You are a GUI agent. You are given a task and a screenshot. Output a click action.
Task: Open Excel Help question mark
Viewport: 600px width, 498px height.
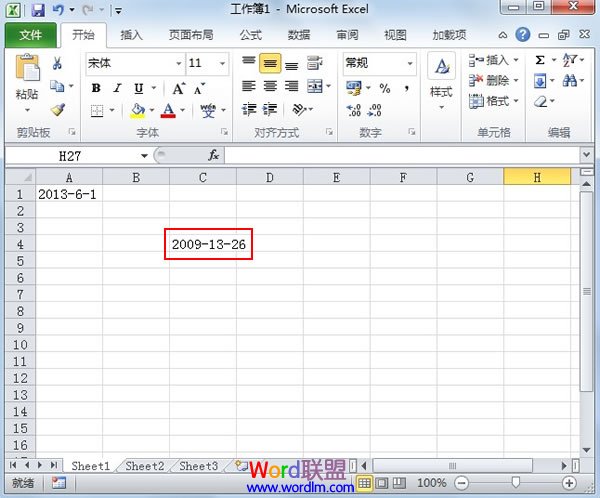tap(522, 35)
